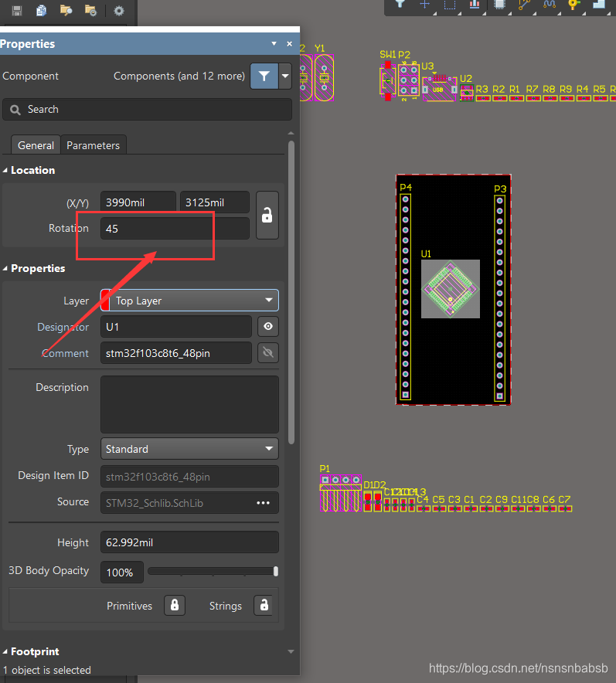Select the dashed rectangle selection tool
616x683 pixels.
(x=450, y=5)
